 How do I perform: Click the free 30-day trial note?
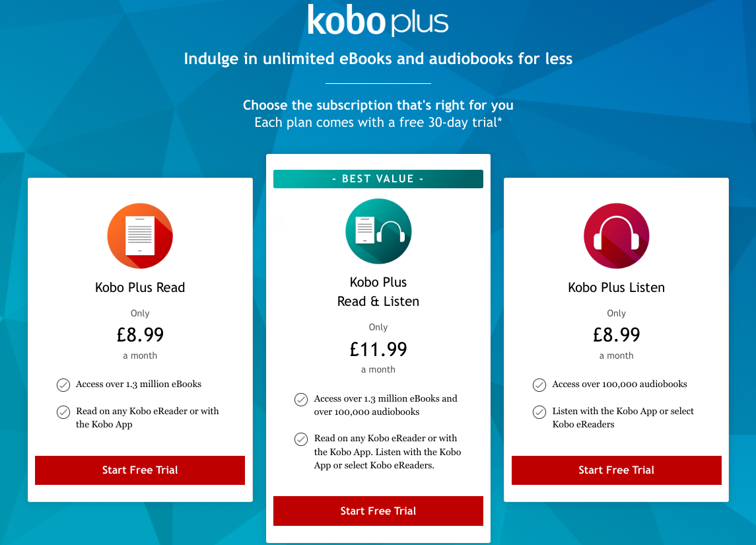(x=378, y=123)
